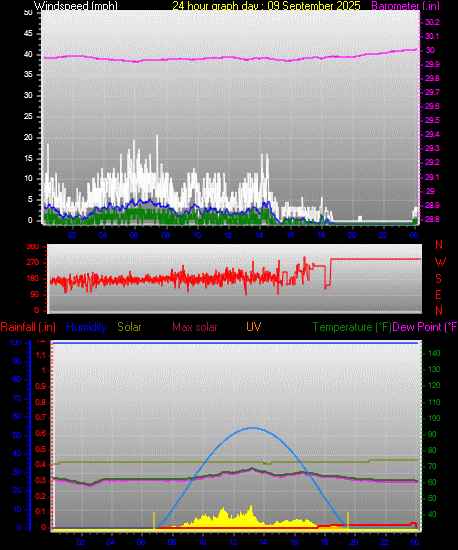This screenshot has width=458, height=550.
Task: Click the 25 windspeed axis value
Action: 28,116
